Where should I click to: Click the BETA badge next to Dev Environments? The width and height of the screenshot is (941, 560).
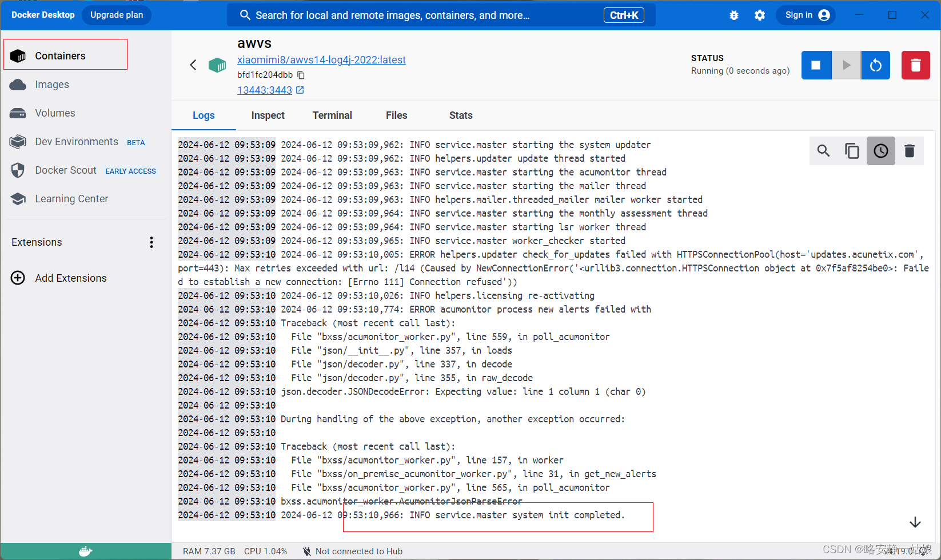coord(136,143)
